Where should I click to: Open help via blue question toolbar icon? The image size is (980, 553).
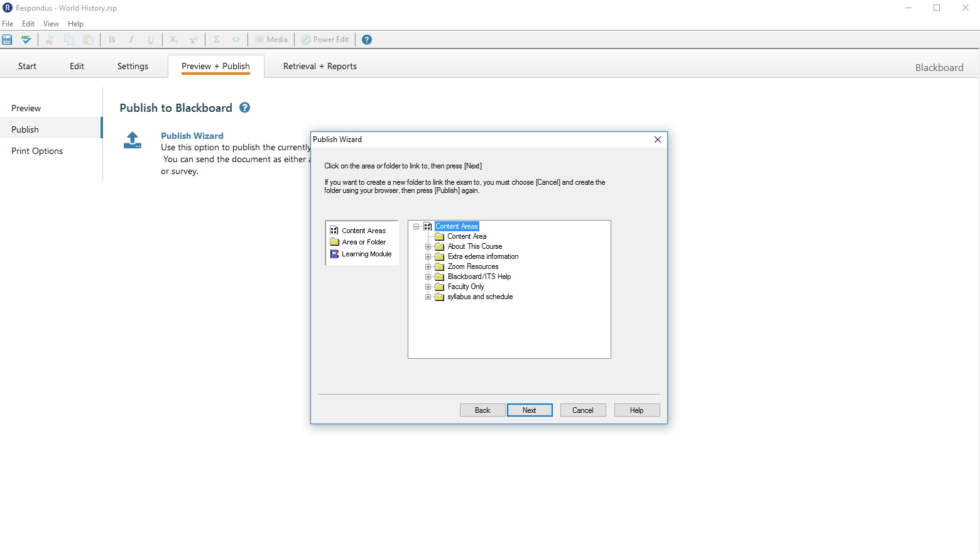point(367,40)
